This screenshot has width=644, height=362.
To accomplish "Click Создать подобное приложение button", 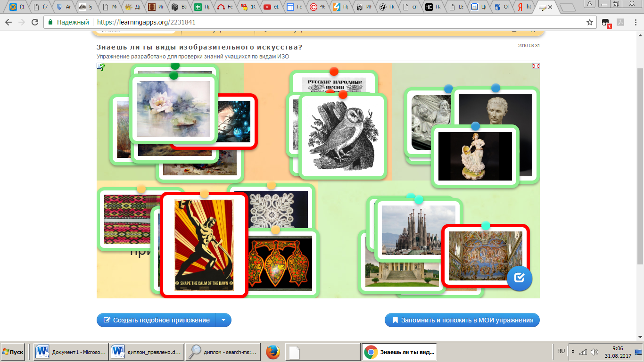I will click(x=156, y=320).
